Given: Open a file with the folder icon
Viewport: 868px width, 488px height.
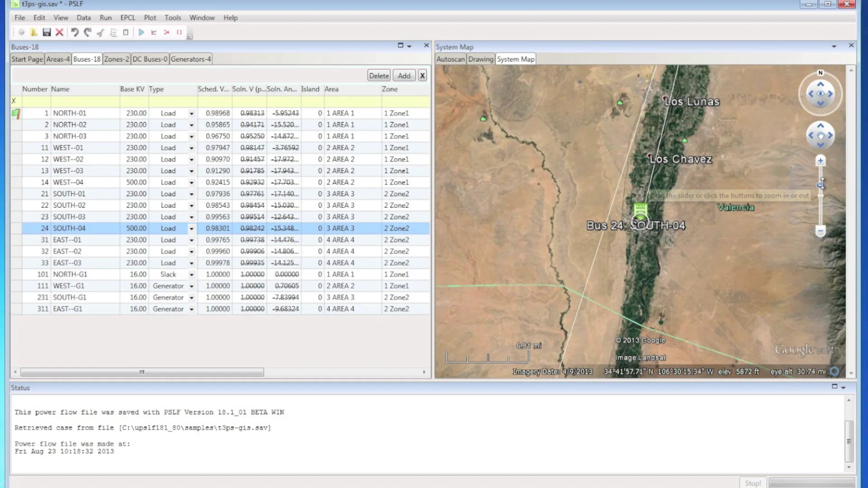Looking at the screenshot, I should tap(34, 32).
